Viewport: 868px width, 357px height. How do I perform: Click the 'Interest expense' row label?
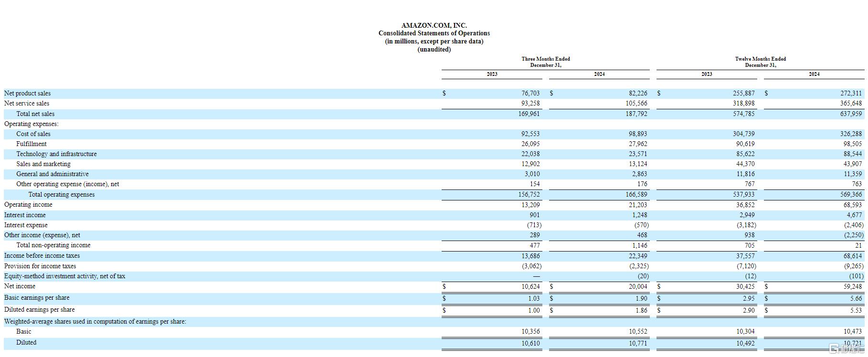click(x=26, y=225)
